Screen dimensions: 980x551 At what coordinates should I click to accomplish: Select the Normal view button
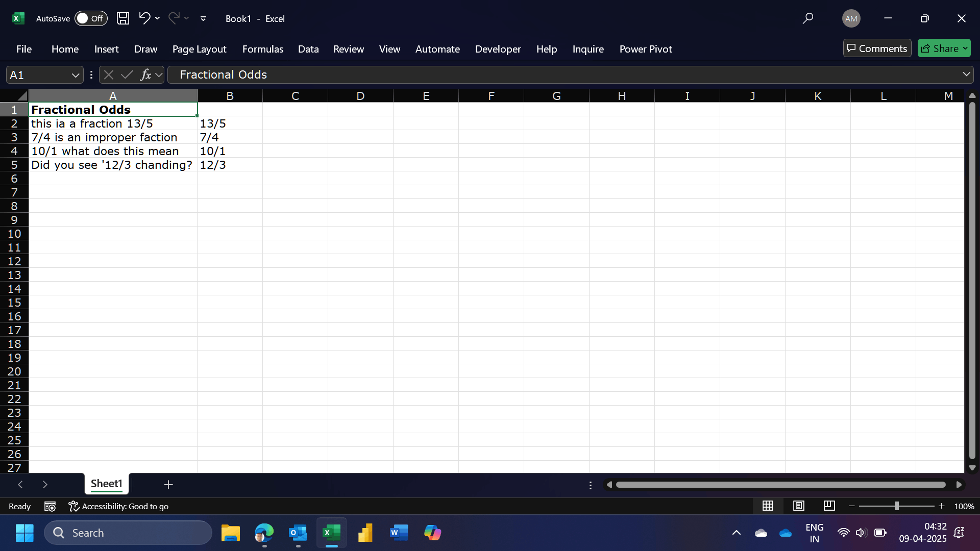[767, 506]
